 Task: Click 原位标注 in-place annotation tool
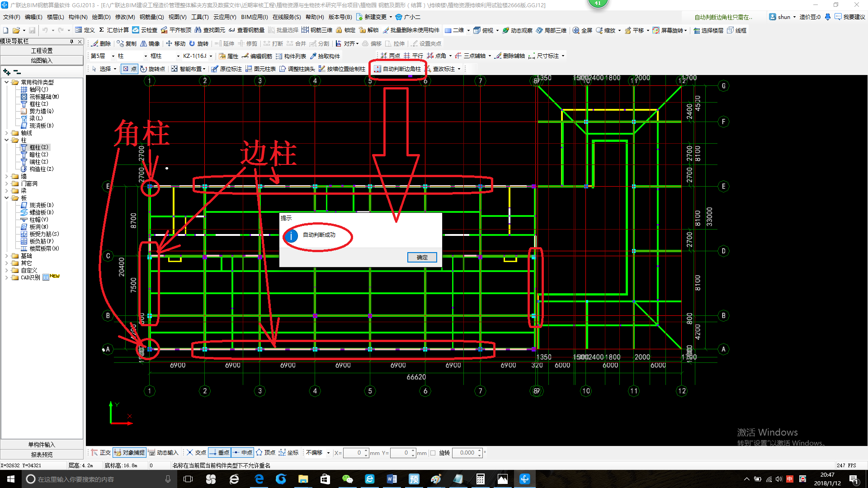tap(226, 69)
